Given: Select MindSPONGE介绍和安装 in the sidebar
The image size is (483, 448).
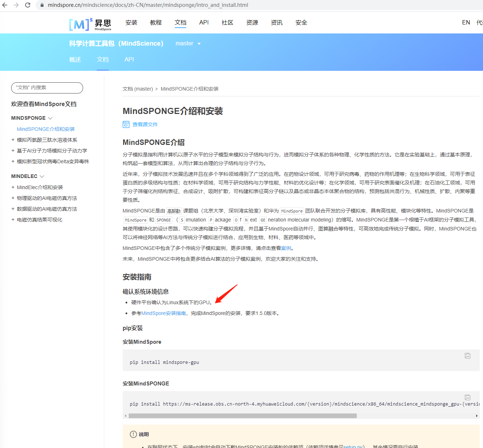Looking at the screenshot, I should [x=46, y=129].
